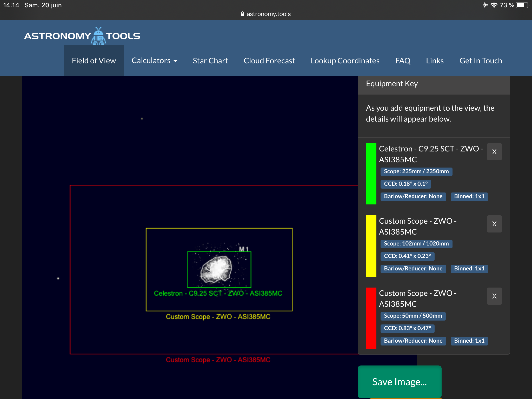Image resolution: width=532 pixels, height=399 pixels.
Task: Click the M1 Crab Nebula image
Action: [216, 269]
